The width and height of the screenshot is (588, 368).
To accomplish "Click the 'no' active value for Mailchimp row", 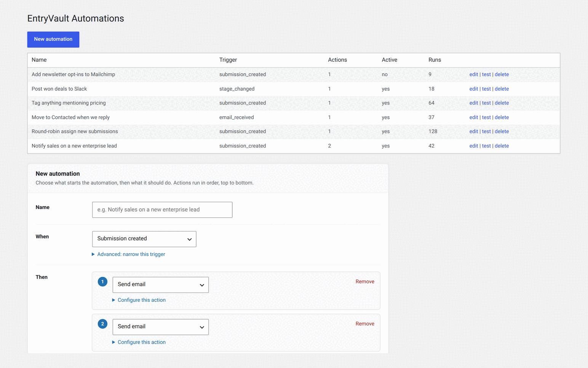I will click(385, 74).
